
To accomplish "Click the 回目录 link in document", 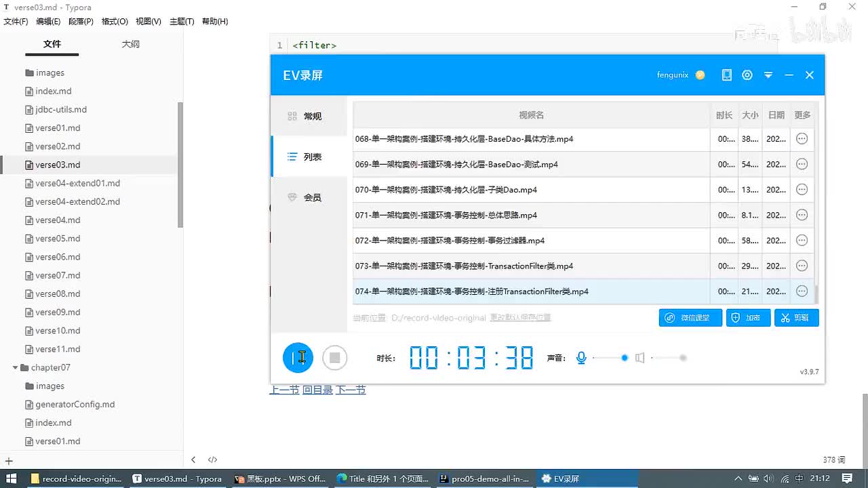I will pos(317,390).
